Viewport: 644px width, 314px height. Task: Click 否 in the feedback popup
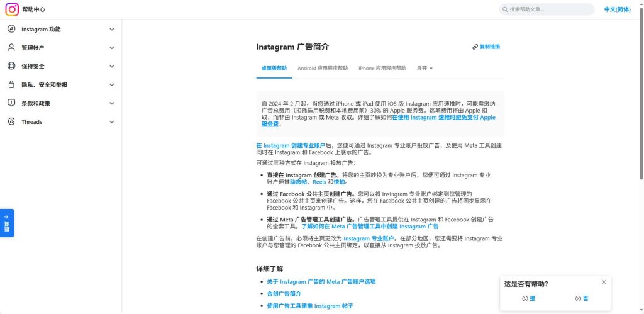click(582, 299)
